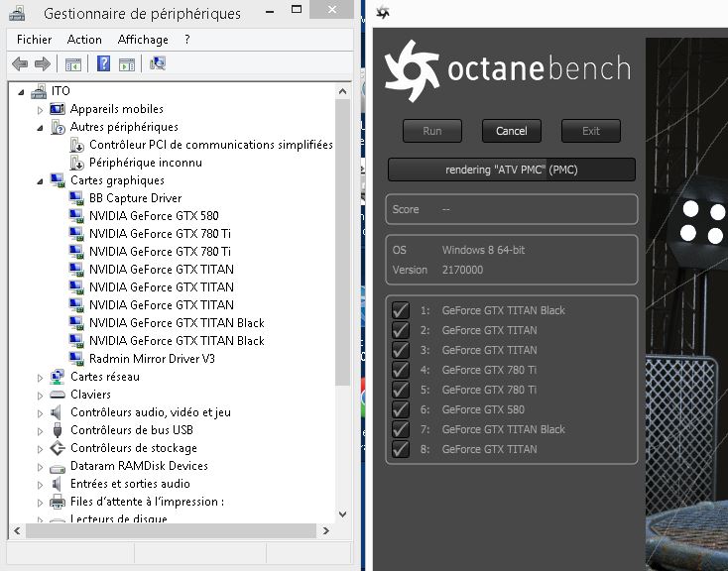Expand Cartes réseau node
Screen dimensions: 728x571
point(40,378)
